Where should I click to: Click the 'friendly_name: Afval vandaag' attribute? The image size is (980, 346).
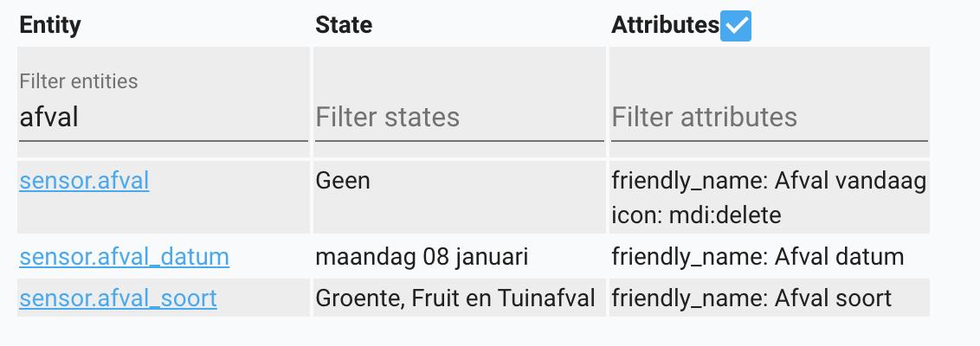pos(769,182)
